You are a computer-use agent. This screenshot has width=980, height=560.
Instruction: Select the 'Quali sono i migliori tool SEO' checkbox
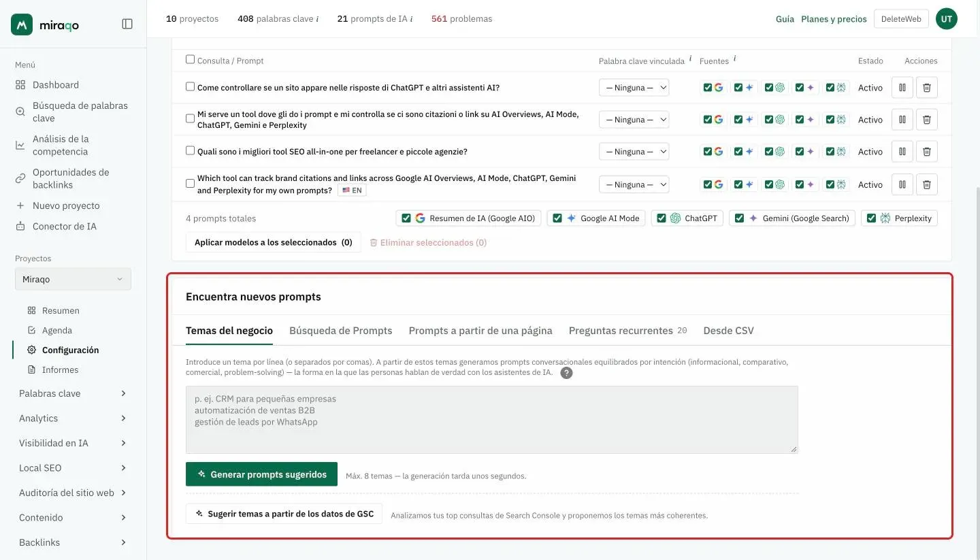190,151
